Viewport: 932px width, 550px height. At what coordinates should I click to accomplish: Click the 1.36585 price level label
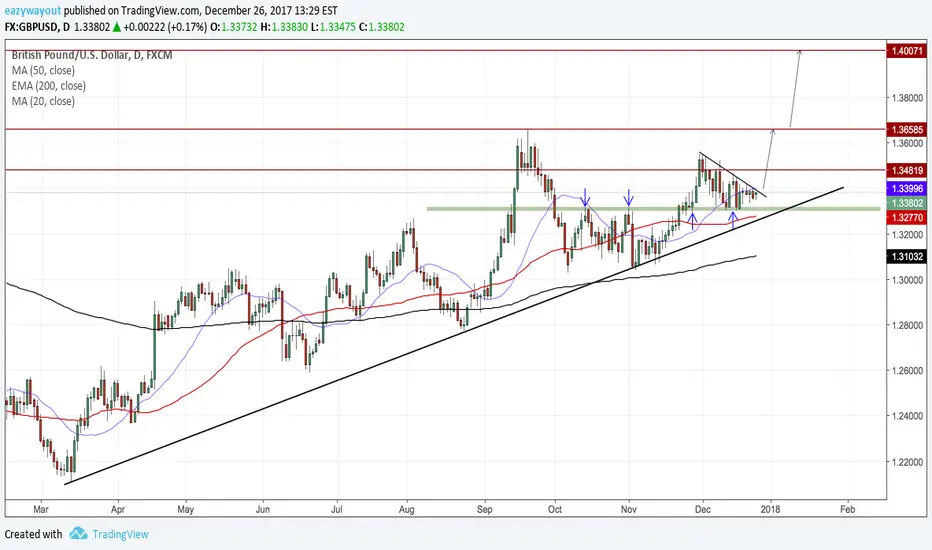906,129
